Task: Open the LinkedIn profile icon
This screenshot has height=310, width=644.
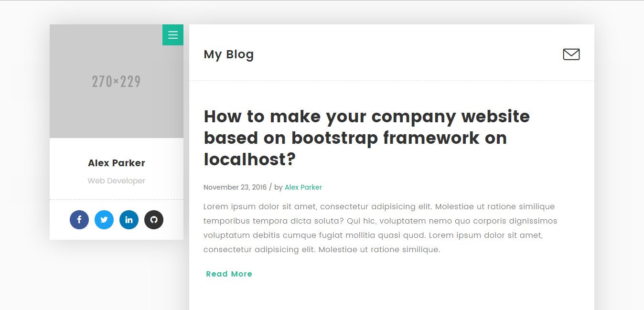Action: 129,220
